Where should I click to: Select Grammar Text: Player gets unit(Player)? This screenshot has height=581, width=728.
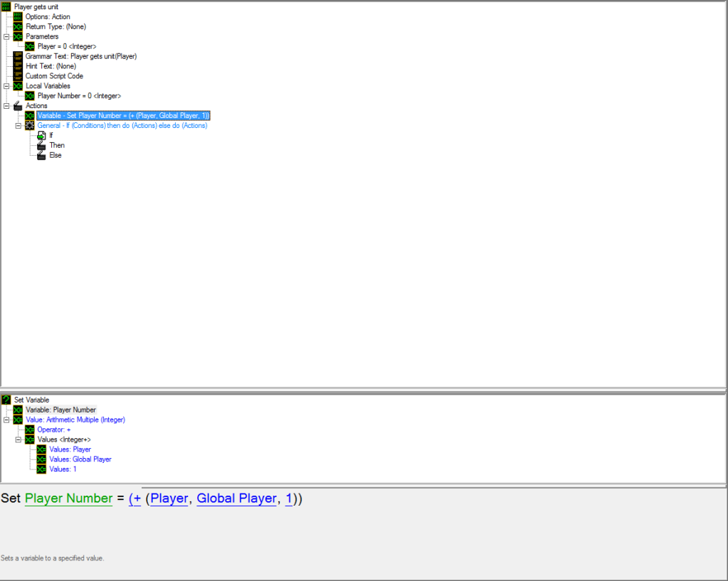point(81,56)
